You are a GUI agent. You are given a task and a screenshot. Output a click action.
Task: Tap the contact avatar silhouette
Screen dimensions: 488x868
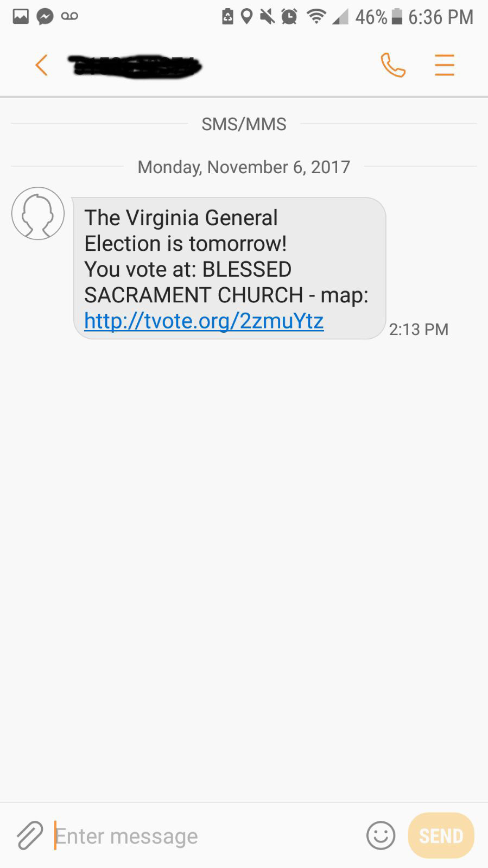tap(38, 213)
